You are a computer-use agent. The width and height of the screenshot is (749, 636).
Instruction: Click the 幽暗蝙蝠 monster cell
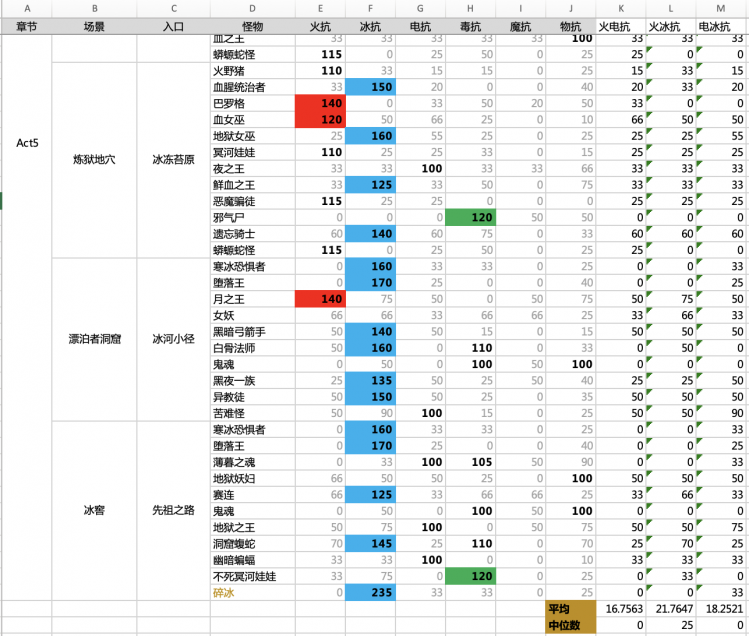(252, 560)
